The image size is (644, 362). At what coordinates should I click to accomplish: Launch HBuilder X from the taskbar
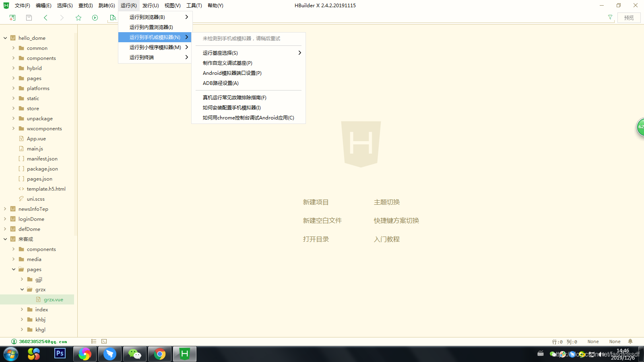coord(184,354)
